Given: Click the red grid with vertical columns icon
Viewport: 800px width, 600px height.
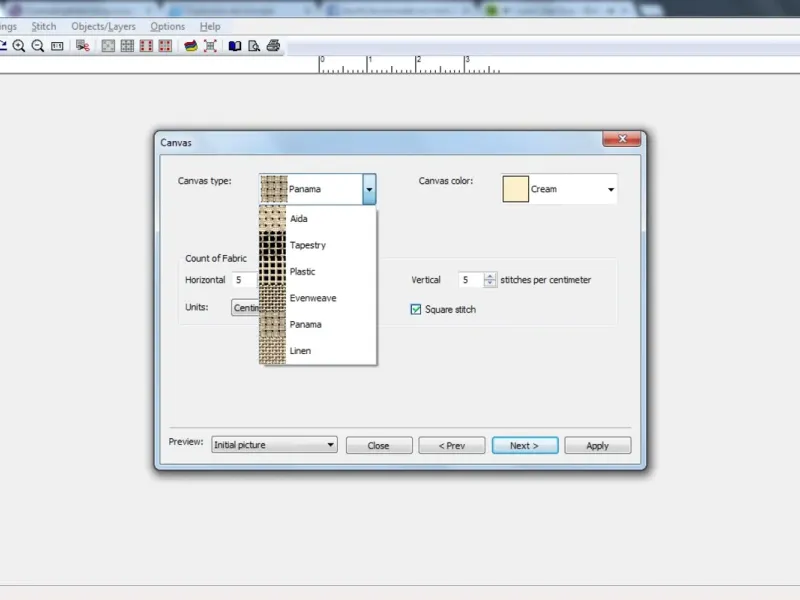Looking at the screenshot, I should click(x=146, y=46).
